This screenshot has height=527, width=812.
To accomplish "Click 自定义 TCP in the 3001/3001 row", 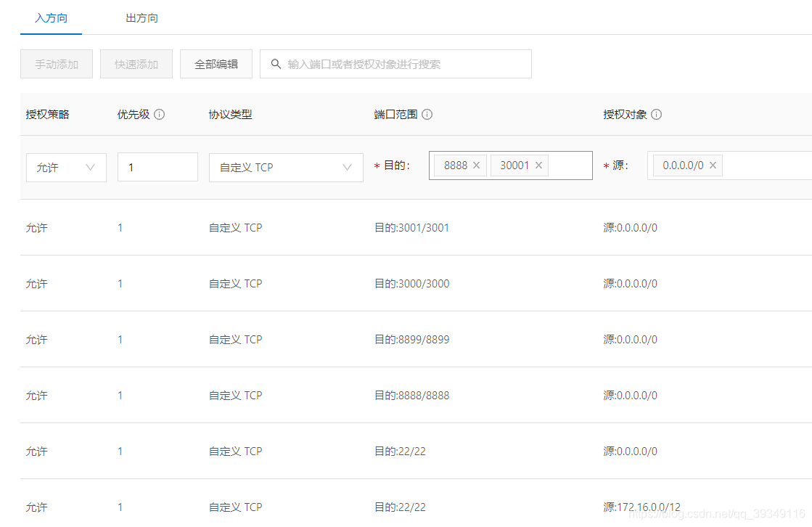I will pos(236,227).
